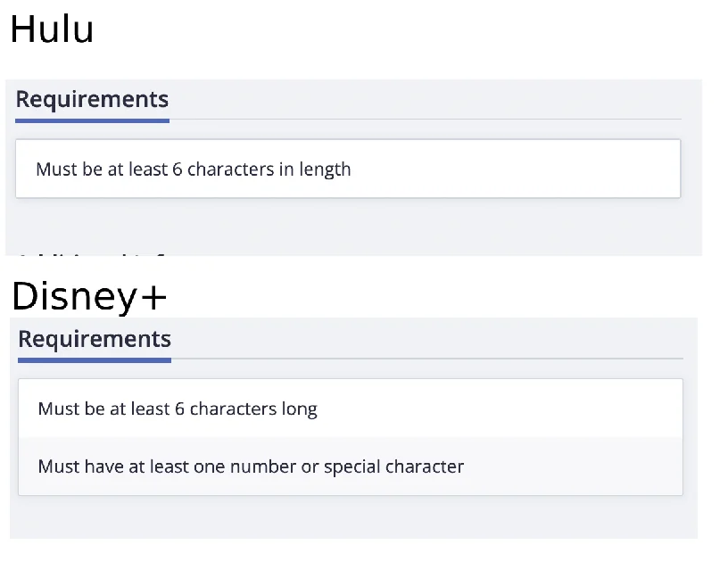Select the Disney+ Requirements section header
This screenshot has width=728, height=578.
(95, 339)
